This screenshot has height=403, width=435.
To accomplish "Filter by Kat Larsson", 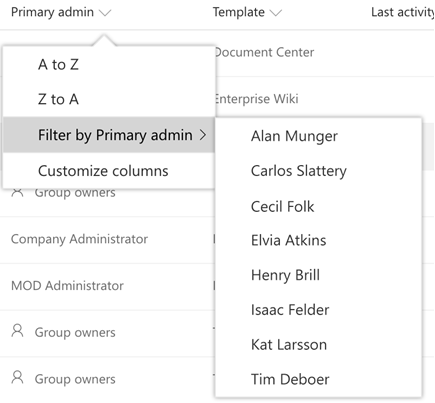I will click(318, 344).
